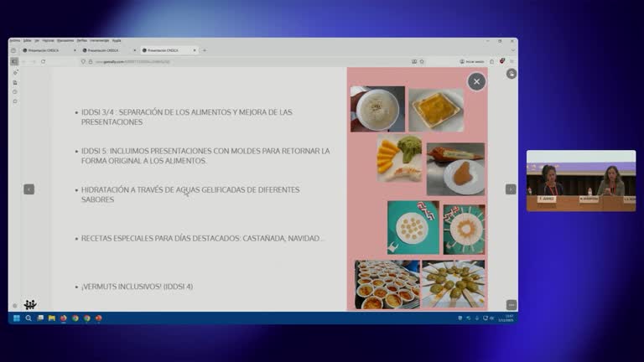Open the three-dots options button at bottom right

tap(512, 304)
